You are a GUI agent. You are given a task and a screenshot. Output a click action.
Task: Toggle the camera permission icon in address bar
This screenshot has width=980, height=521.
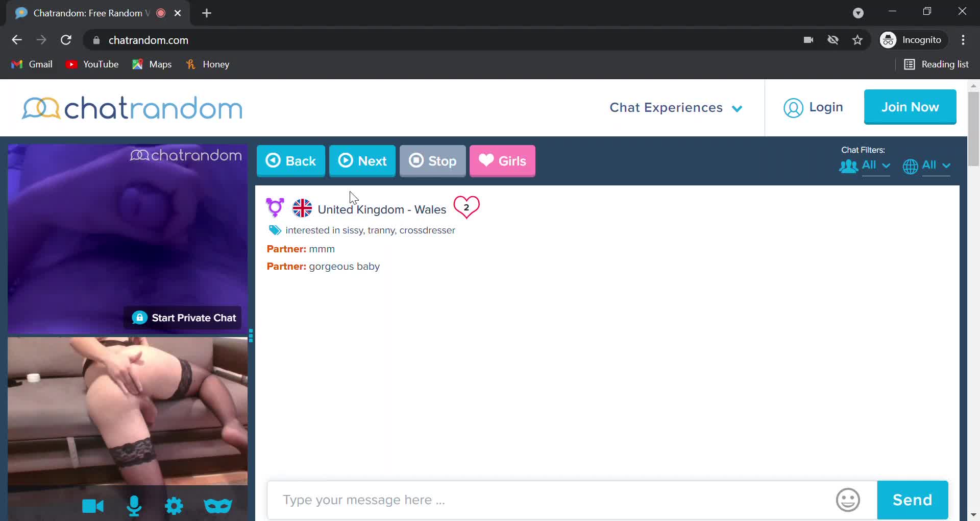tap(808, 40)
